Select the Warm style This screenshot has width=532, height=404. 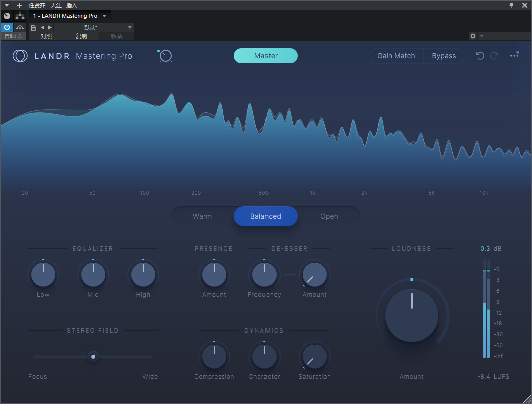[202, 216]
